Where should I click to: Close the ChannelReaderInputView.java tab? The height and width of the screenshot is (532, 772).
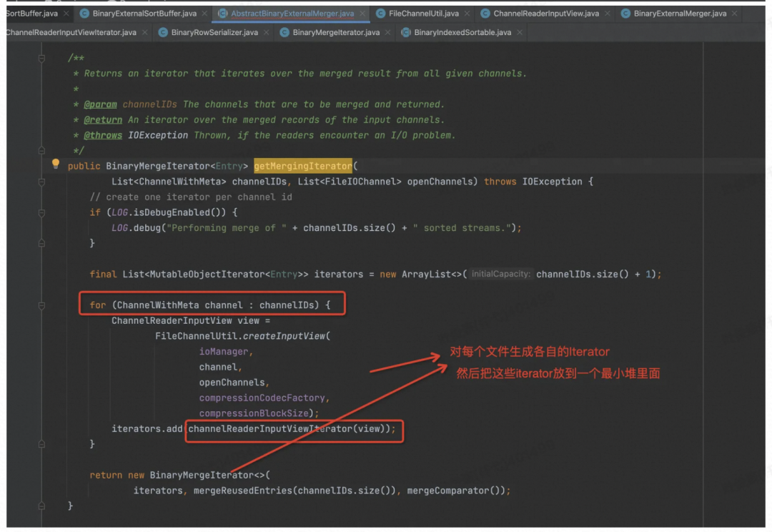607,14
